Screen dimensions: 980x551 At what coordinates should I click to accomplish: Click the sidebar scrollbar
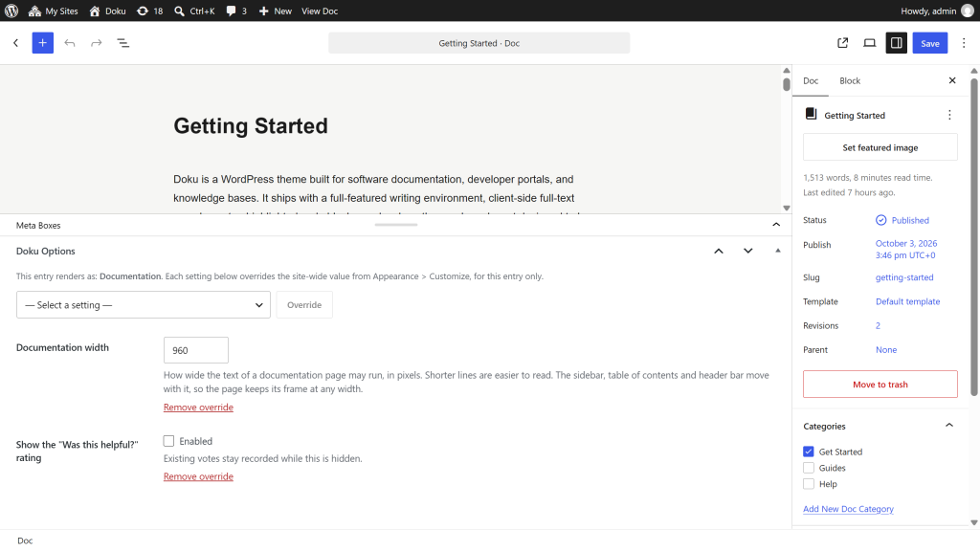point(973,236)
